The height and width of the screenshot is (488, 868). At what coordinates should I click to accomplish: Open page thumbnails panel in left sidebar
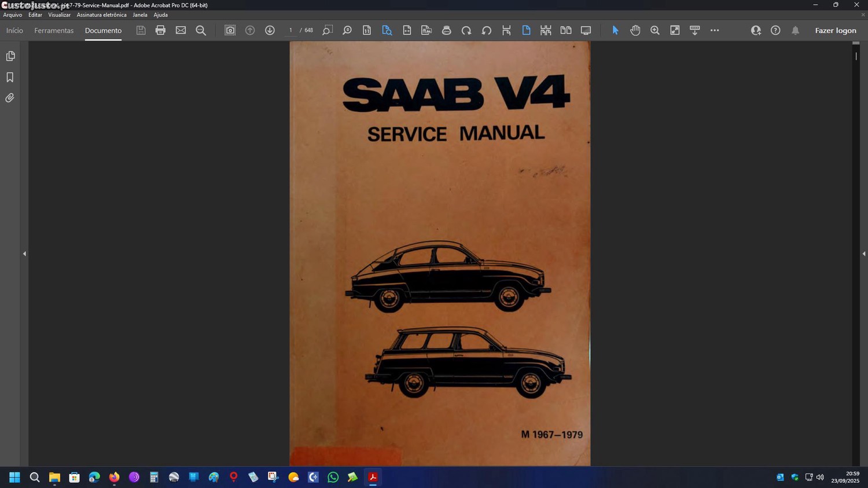pyautogui.click(x=10, y=56)
